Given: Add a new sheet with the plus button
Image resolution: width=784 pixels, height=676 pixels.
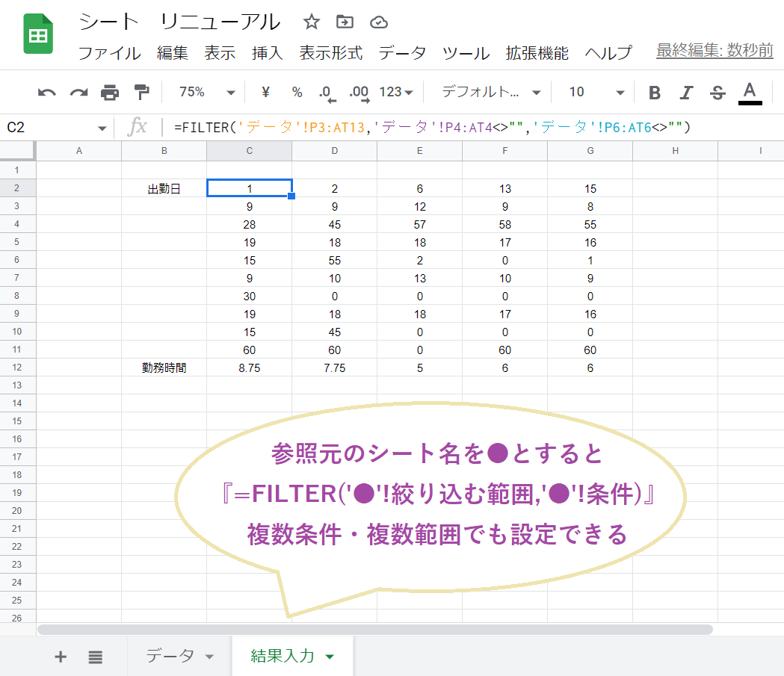Looking at the screenshot, I should (x=61, y=656).
